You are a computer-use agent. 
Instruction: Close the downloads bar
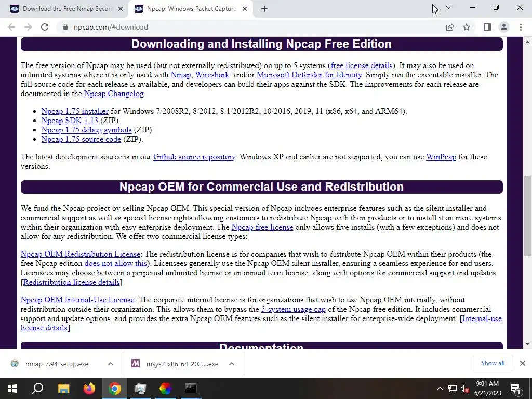point(523,363)
